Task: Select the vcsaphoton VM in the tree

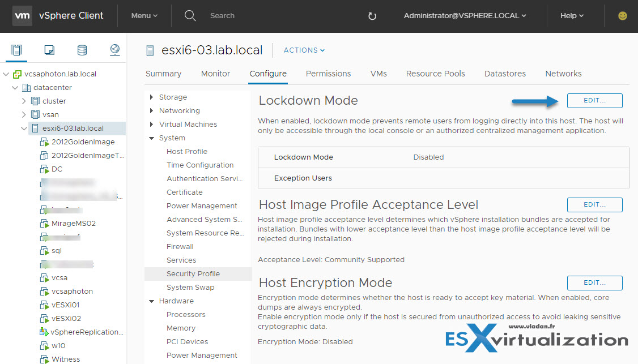Action: (72, 291)
